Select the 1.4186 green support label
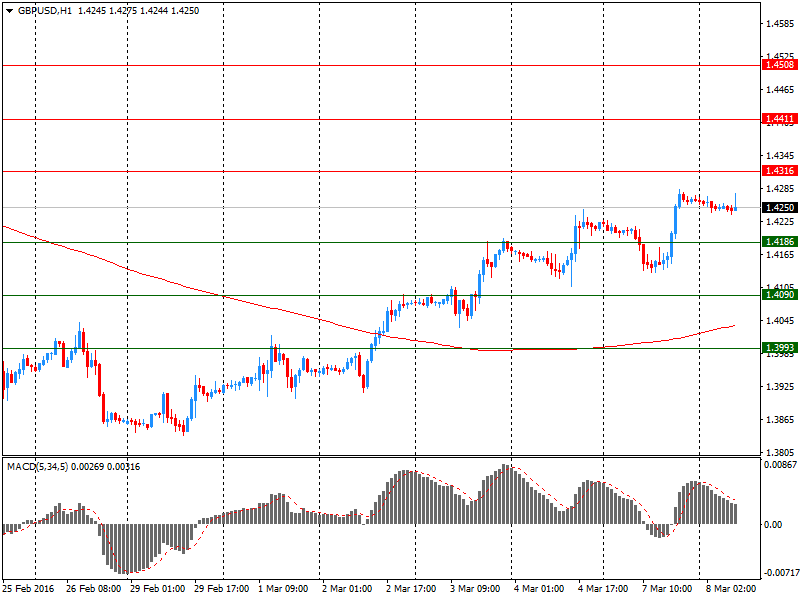Viewport: 800px width, 600px height. point(780,242)
